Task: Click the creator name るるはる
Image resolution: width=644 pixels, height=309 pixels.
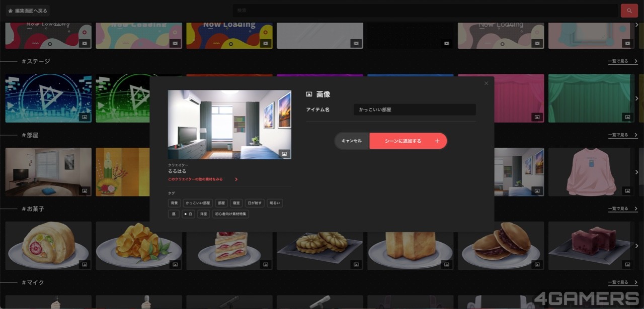Action: (x=177, y=171)
